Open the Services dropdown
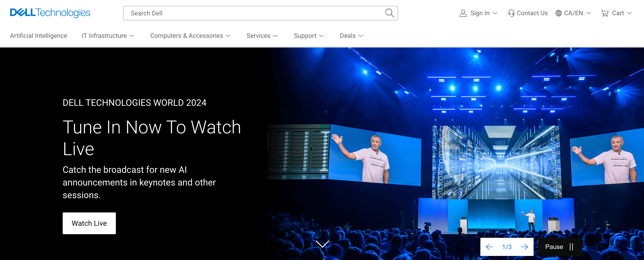The height and width of the screenshot is (260, 644). [262, 36]
